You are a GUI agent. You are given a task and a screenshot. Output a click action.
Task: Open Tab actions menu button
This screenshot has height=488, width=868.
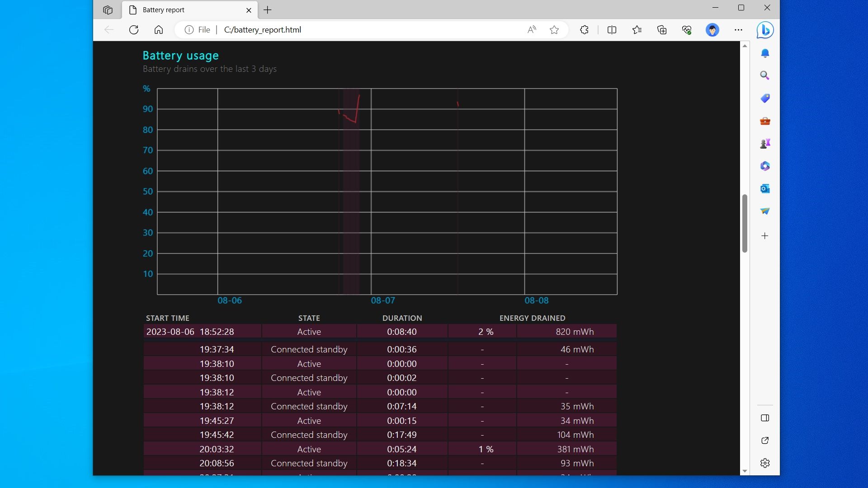point(108,10)
